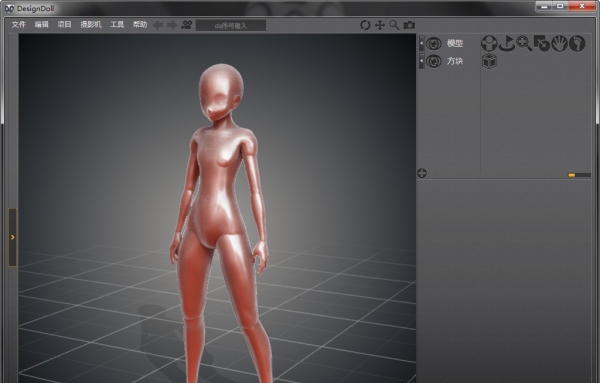Click the add object plus button
The width and height of the screenshot is (600, 383).
click(422, 173)
